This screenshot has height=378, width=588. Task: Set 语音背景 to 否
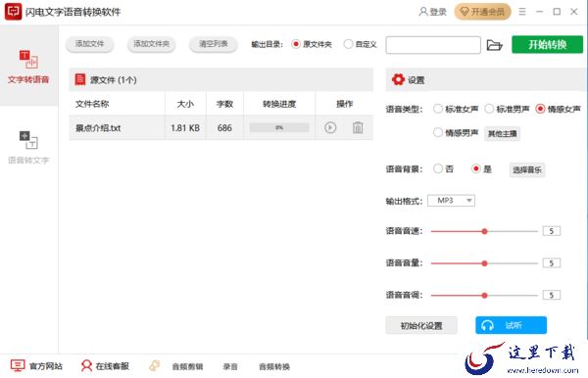[x=438, y=169]
